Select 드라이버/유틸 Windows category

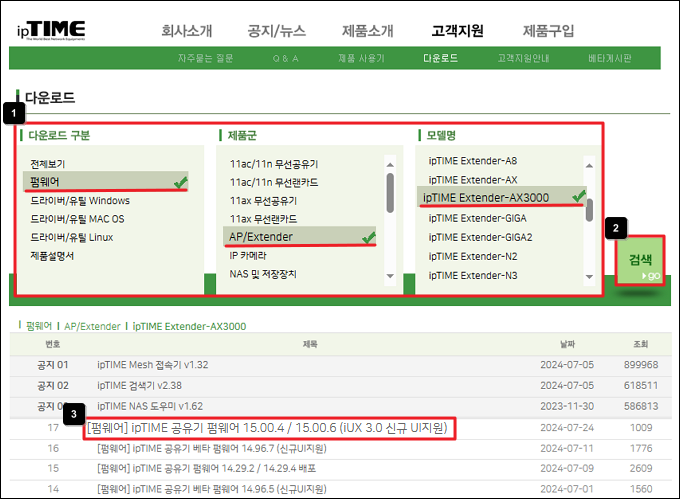[80, 201]
